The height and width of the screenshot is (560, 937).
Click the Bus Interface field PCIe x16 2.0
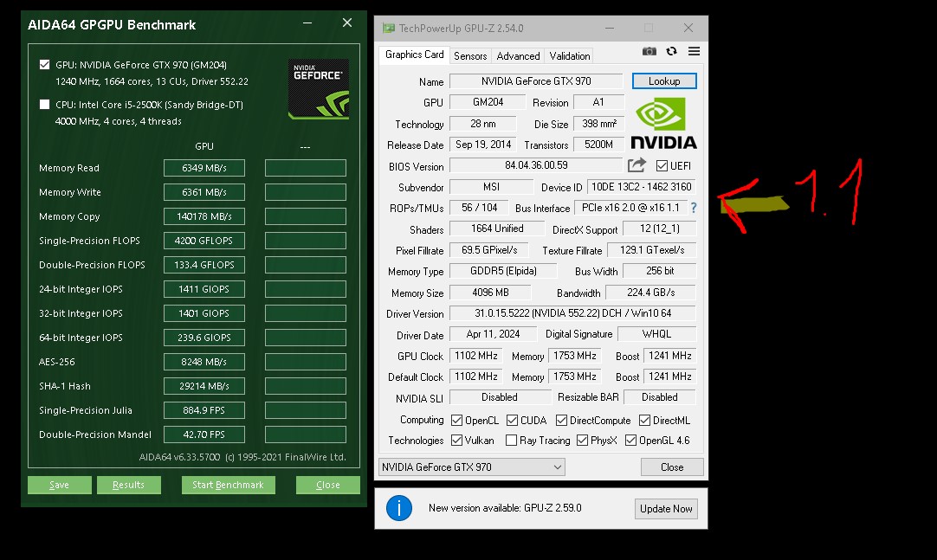pyautogui.click(x=630, y=208)
